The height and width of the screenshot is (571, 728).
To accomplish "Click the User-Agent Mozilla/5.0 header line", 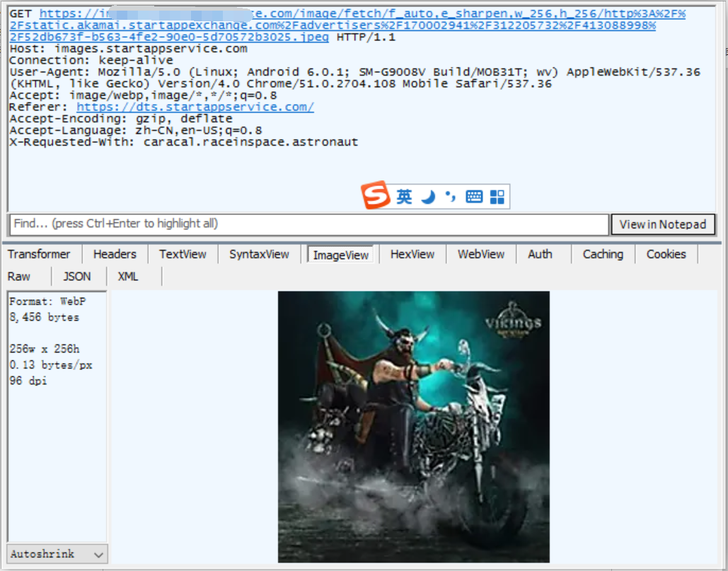I will point(354,78).
